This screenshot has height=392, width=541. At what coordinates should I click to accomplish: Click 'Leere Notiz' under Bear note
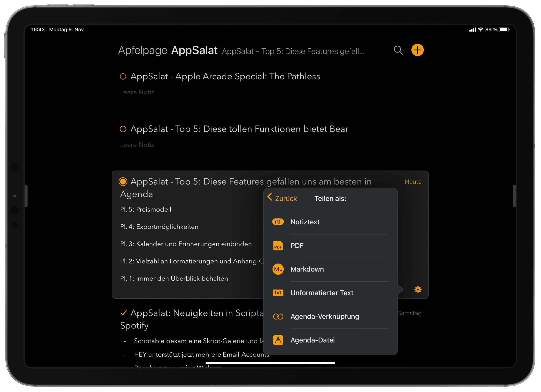(x=137, y=145)
